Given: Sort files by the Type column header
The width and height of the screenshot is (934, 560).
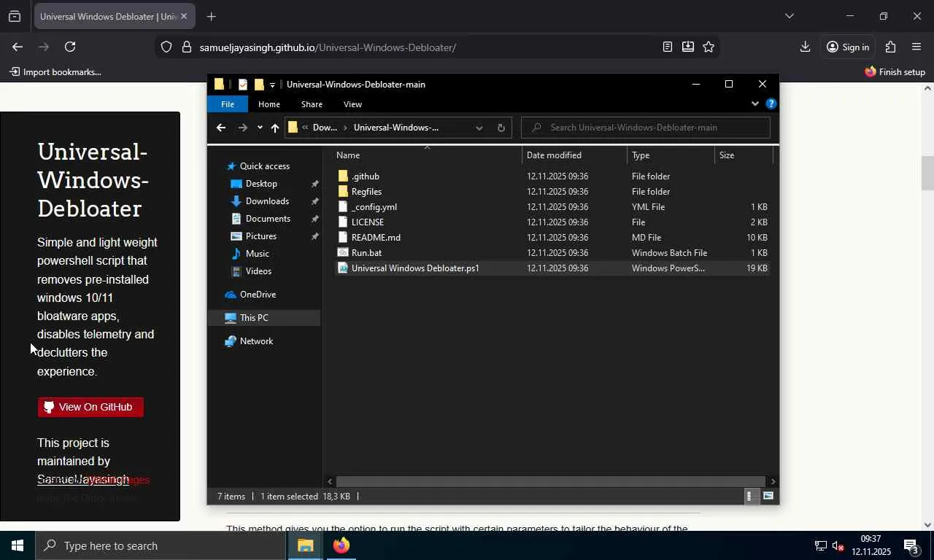Looking at the screenshot, I should (671, 155).
